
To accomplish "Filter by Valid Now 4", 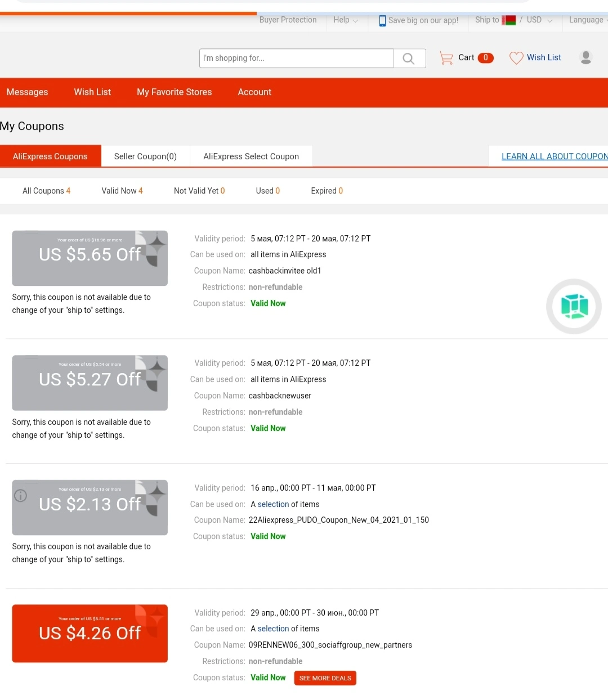I will pyautogui.click(x=122, y=191).
